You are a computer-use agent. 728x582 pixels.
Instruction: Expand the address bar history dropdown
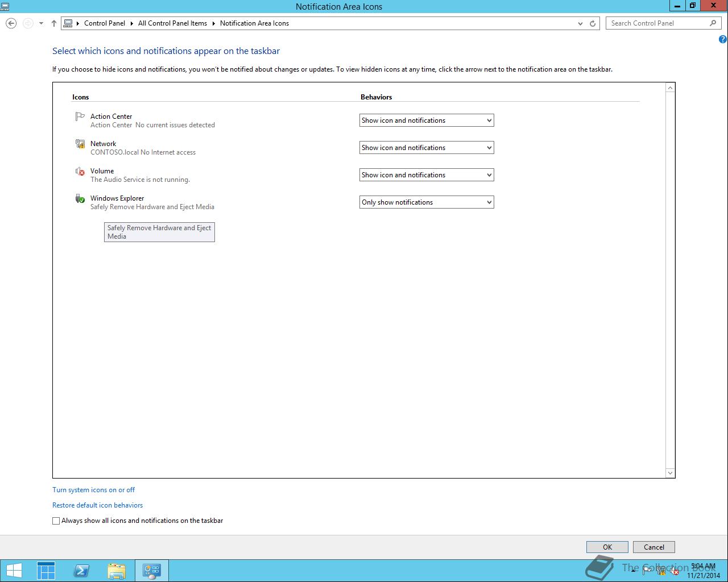tap(580, 23)
